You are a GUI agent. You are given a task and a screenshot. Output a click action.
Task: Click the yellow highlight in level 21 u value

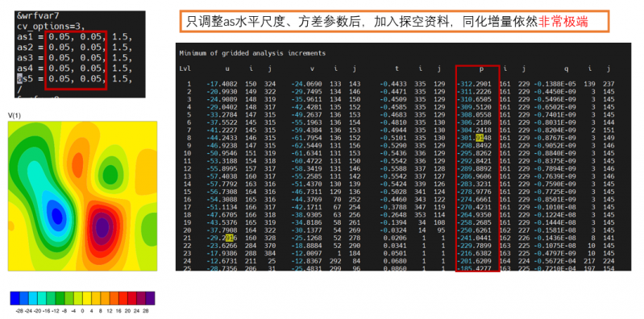pos(229,237)
